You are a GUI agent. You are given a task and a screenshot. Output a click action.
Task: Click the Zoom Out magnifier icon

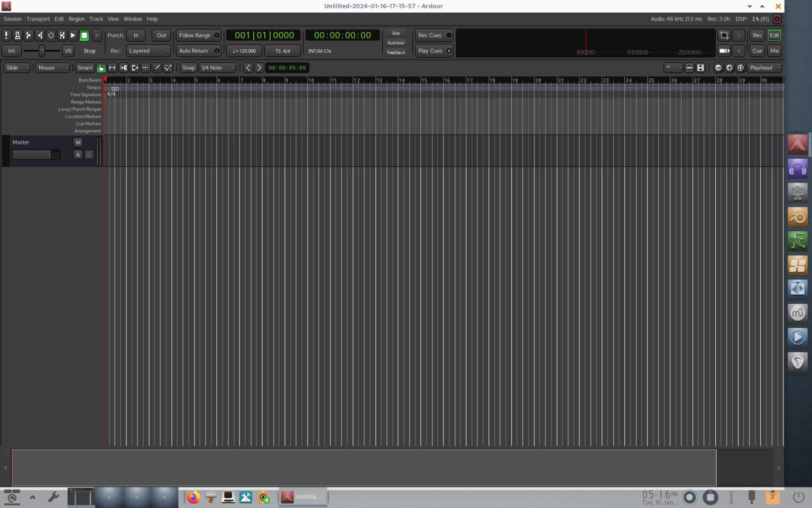(x=718, y=68)
